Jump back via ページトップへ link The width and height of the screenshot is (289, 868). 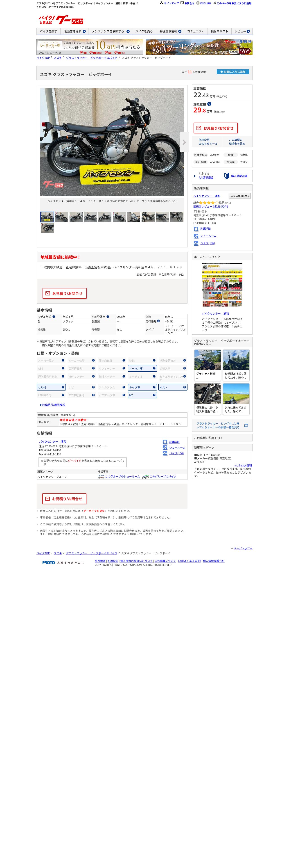coord(243,548)
